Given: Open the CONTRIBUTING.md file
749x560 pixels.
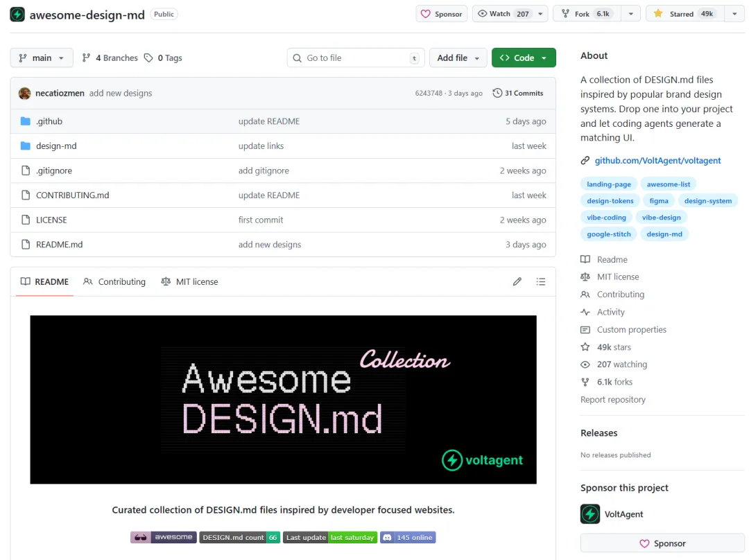Looking at the screenshot, I should (73, 195).
